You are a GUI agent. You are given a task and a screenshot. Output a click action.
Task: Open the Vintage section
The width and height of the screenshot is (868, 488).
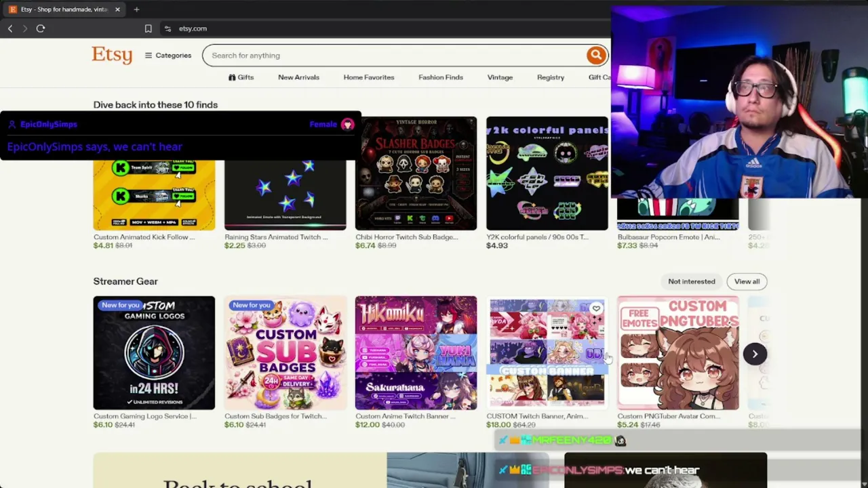click(x=500, y=77)
